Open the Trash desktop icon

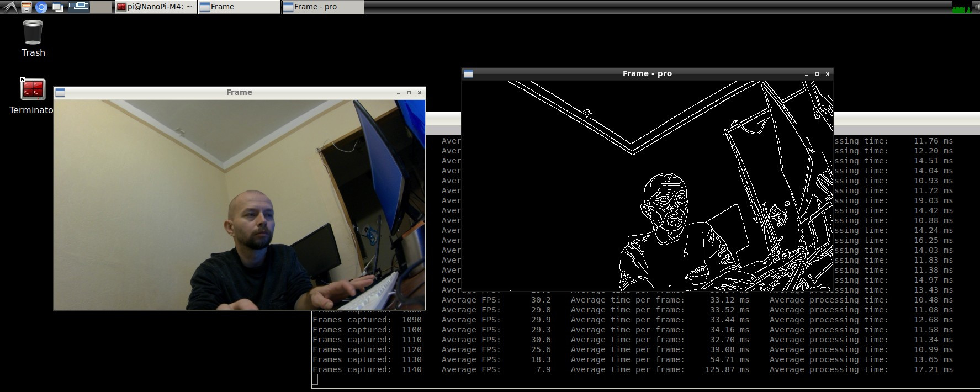(x=33, y=33)
